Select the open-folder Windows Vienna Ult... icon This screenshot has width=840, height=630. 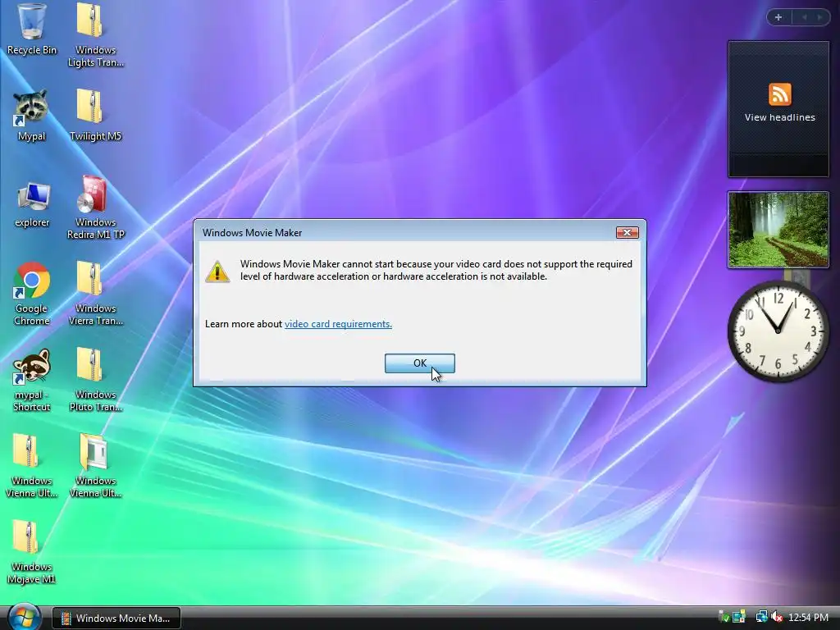pos(95,466)
